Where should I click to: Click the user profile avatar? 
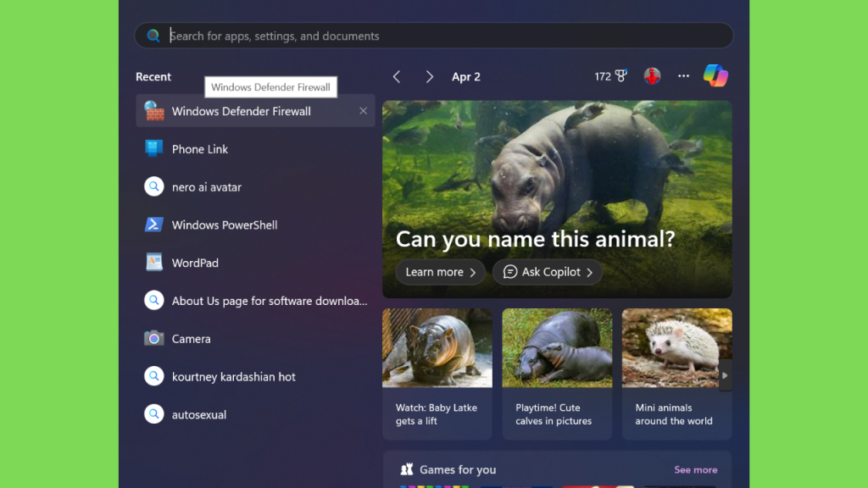click(x=652, y=76)
